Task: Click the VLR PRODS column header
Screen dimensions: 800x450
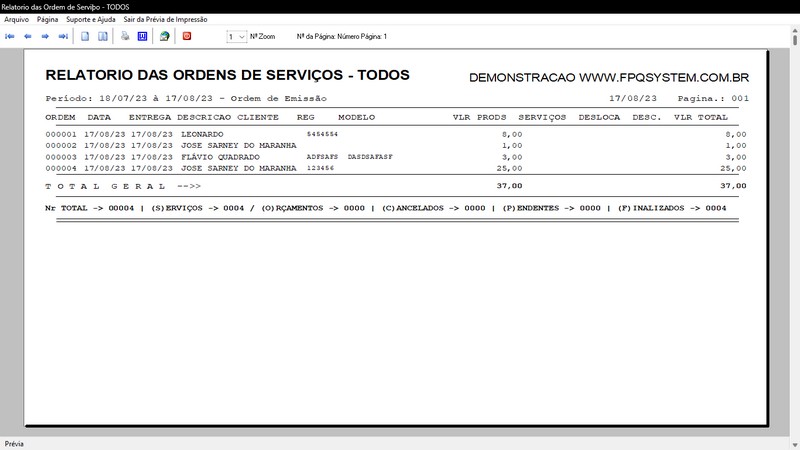Action: click(x=479, y=117)
